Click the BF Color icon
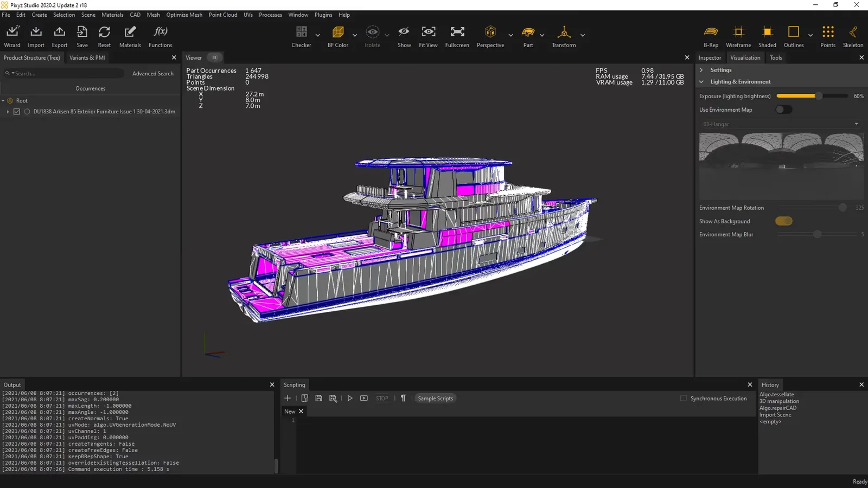Screen dimensions: 868x488 pos(338,32)
